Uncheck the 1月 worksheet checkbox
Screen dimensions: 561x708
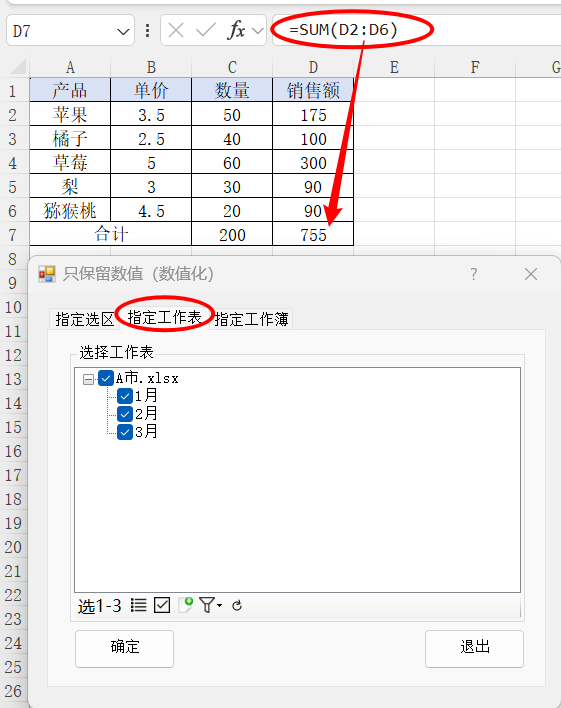pos(125,396)
